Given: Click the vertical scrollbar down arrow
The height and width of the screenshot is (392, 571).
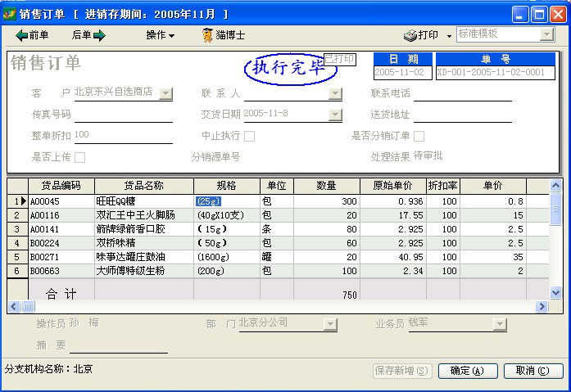Looking at the screenshot, I should tap(555, 292).
